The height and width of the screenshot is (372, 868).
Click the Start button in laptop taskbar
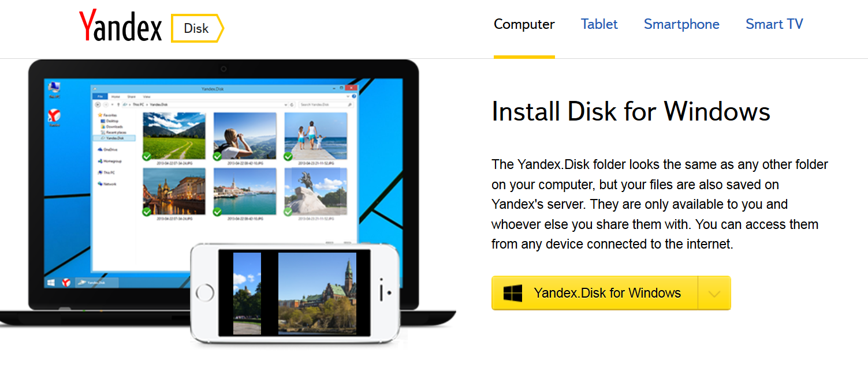tap(51, 283)
